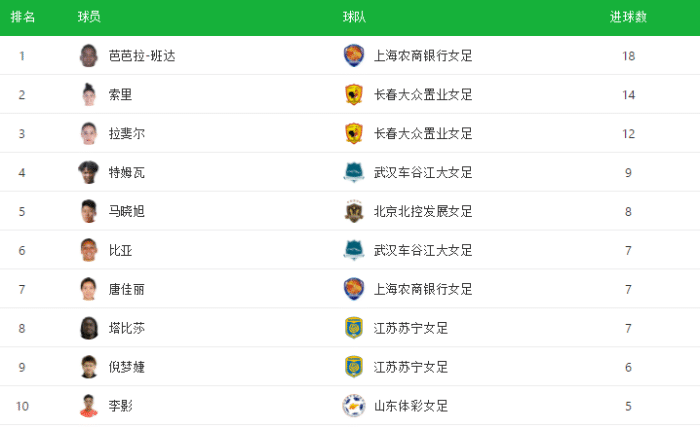
Task: Click the 球员 column header
Action: coord(89,17)
